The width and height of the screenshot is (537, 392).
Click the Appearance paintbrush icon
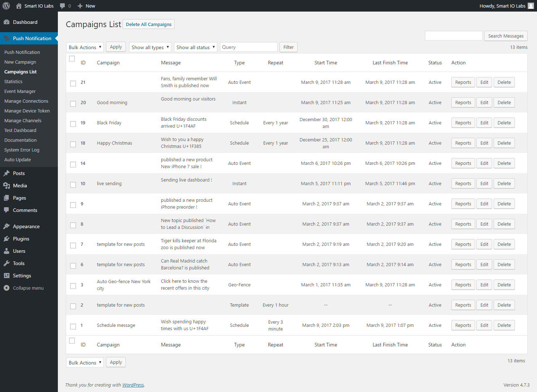[7, 226]
